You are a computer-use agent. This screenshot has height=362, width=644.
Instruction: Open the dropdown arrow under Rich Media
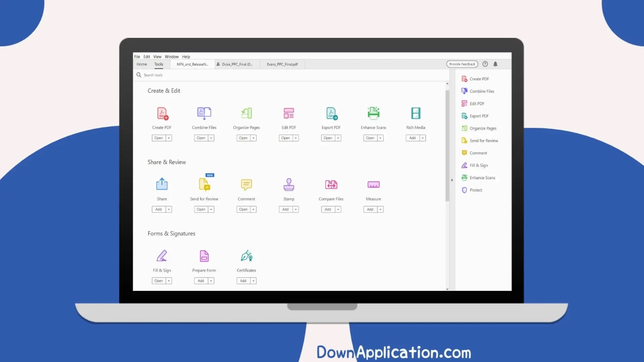pyautogui.click(x=423, y=138)
